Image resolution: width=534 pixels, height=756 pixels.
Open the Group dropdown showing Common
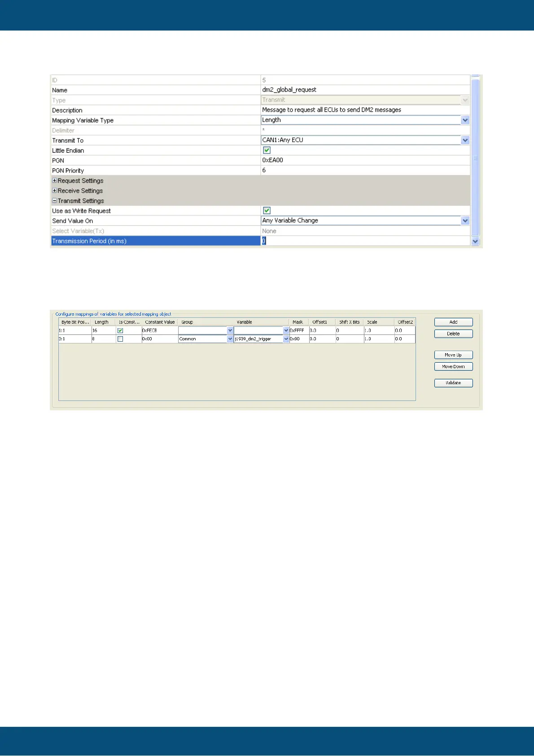[230, 339]
